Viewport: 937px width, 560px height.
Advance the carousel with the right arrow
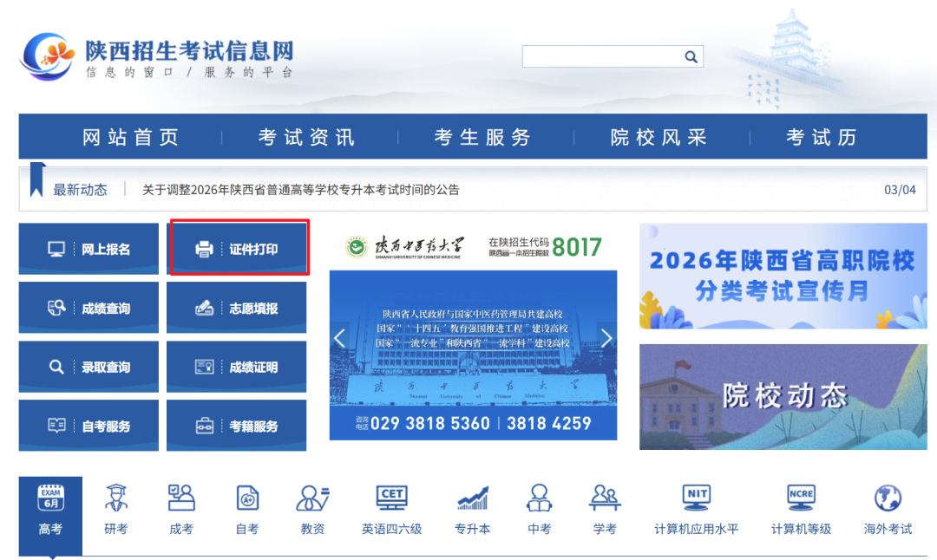click(x=606, y=338)
